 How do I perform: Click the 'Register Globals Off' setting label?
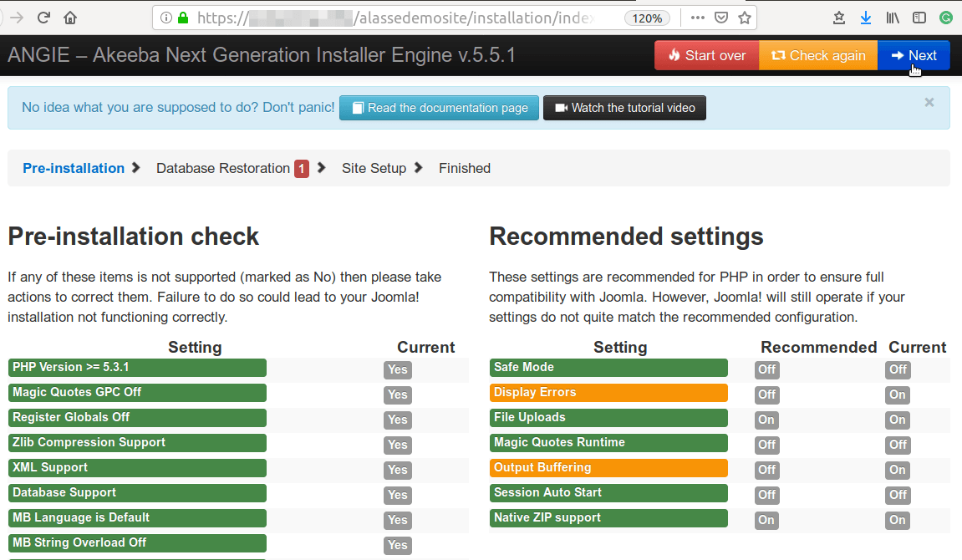click(137, 418)
